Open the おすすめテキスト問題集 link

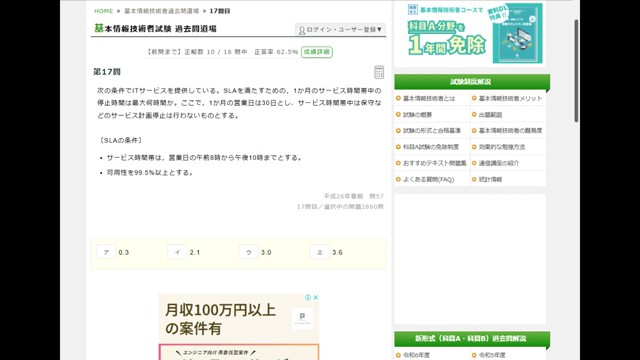(434, 163)
